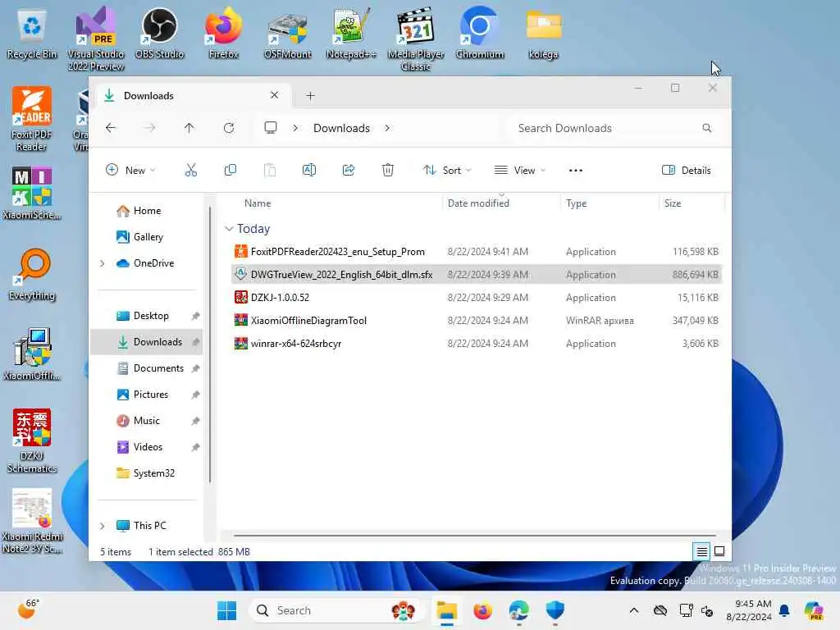Open Music in navigation pane
840x630 pixels.
point(146,421)
